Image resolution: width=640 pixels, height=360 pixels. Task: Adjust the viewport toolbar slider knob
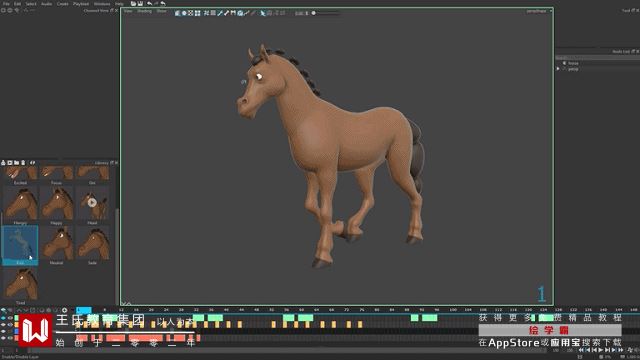(x=313, y=13)
